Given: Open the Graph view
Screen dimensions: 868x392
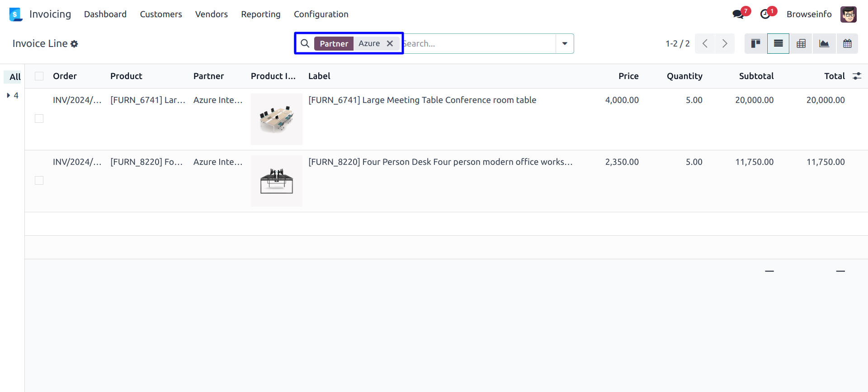Looking at the screenshot, I should [824, 43].
